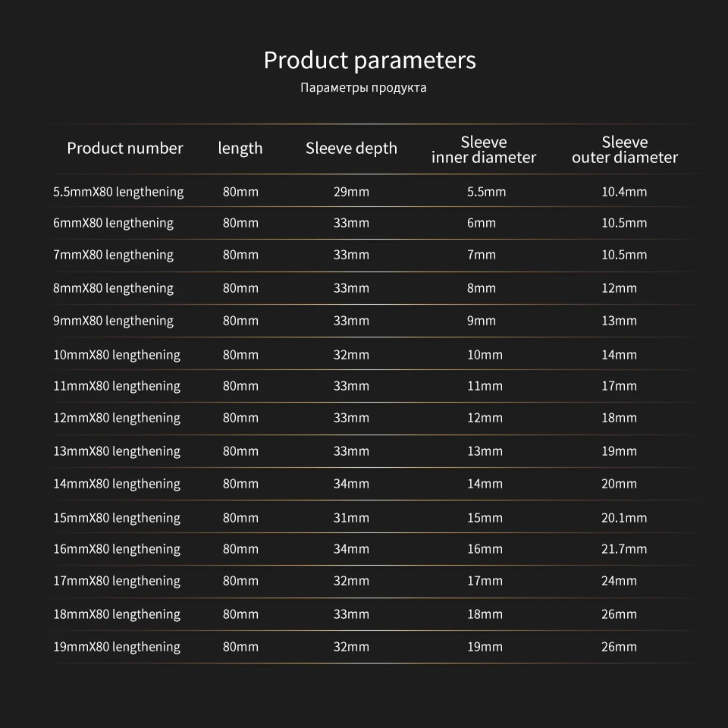Image resolution: width=728 pixels, height=728 pixels.
Task: Click the 21.7mm outer diameter value
Action: coord(624,549)
